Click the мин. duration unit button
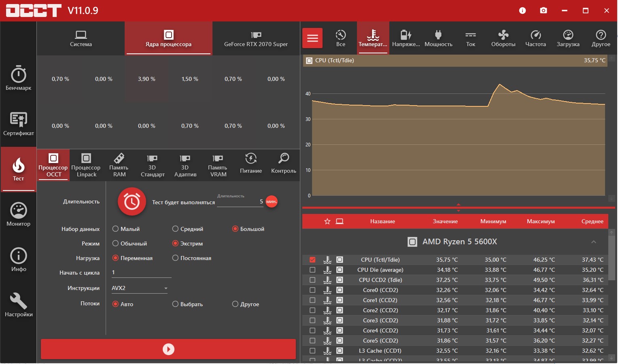This screenshot has height=364, width=618. point(272,201)
